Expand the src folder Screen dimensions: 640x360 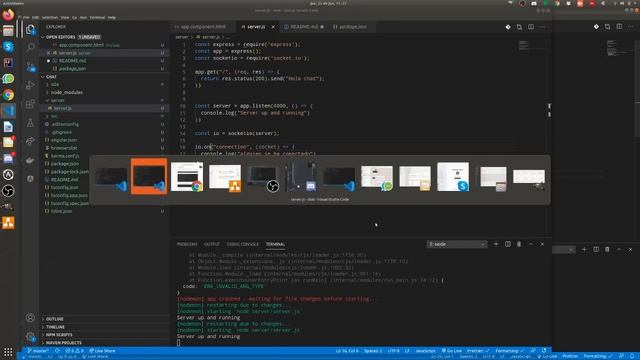point(54,116)
